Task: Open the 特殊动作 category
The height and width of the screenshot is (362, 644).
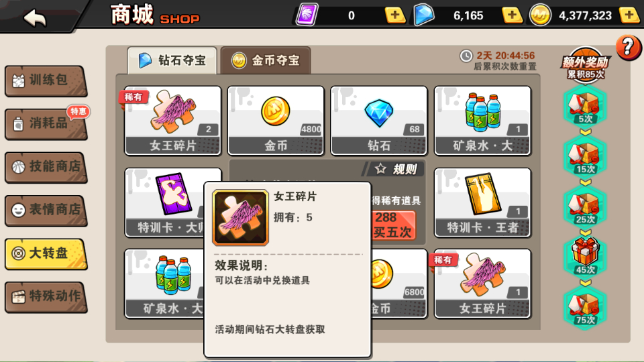Action: click(x=46, y=297)
